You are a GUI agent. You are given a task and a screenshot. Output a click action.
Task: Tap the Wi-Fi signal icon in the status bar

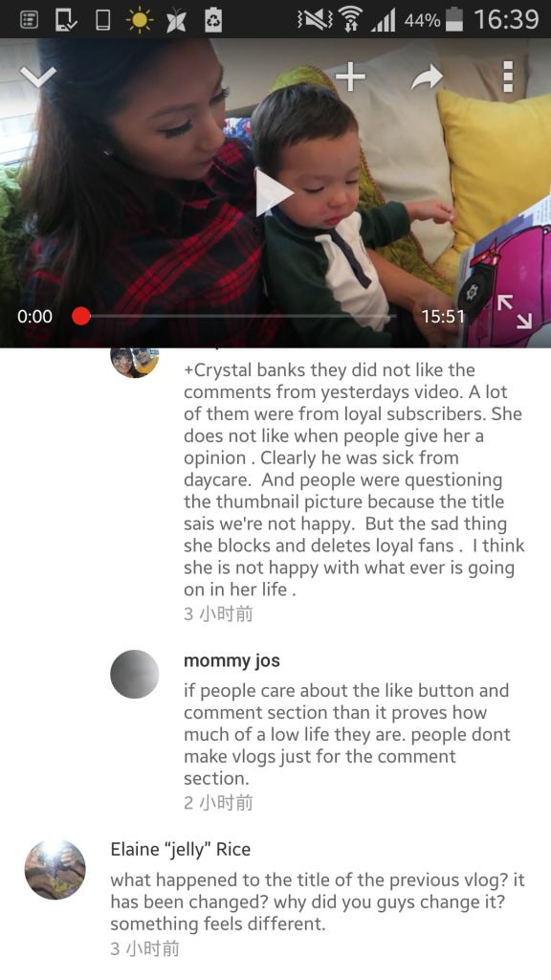(352, 19)
